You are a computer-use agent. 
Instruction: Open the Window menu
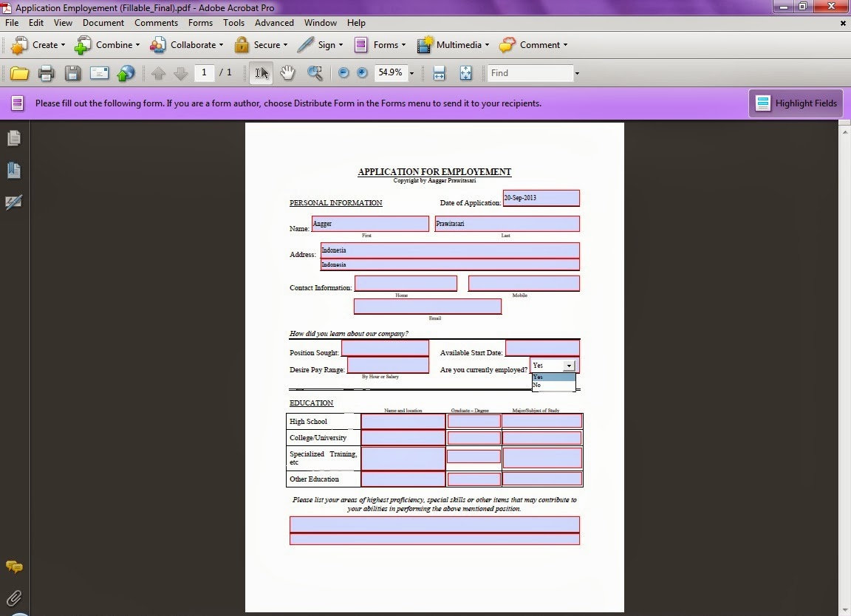320,23
